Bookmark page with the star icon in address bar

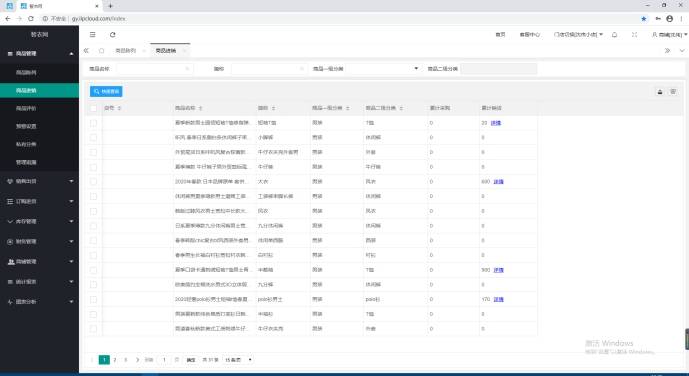pos(644,18)
